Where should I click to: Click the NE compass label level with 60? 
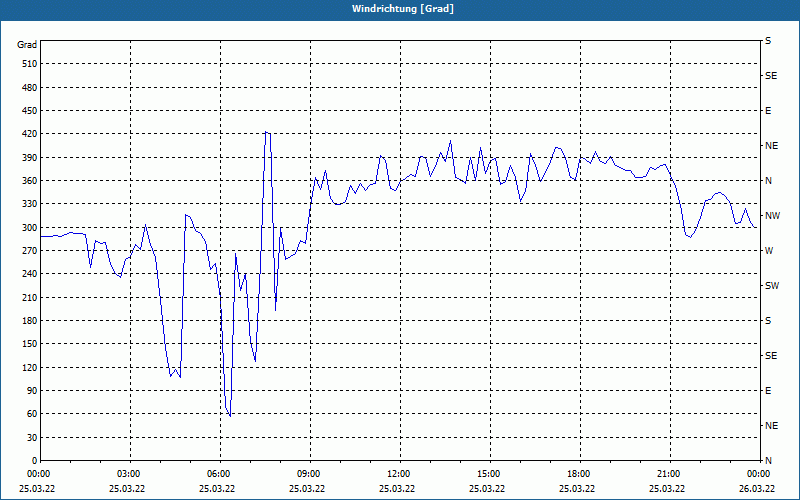coord(771,426)
